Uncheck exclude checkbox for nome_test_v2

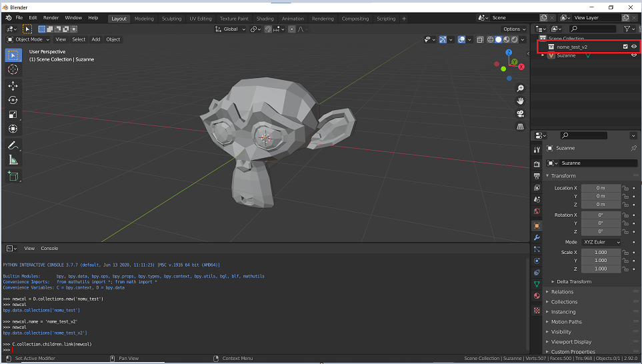point(625,47)
